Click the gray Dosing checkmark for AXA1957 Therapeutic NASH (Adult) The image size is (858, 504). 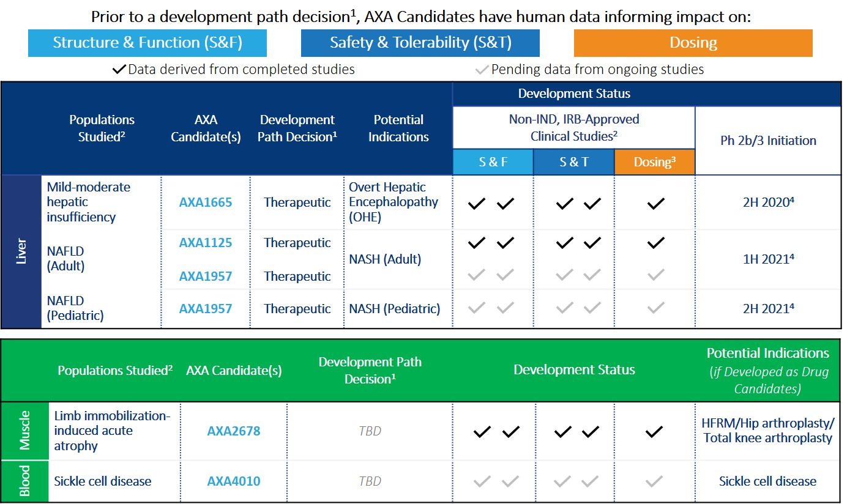click(655, 276)
